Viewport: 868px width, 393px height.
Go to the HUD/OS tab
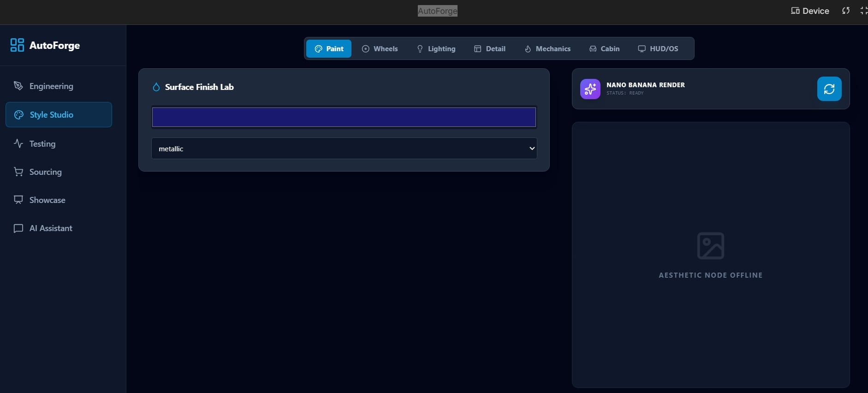(658, 49)
